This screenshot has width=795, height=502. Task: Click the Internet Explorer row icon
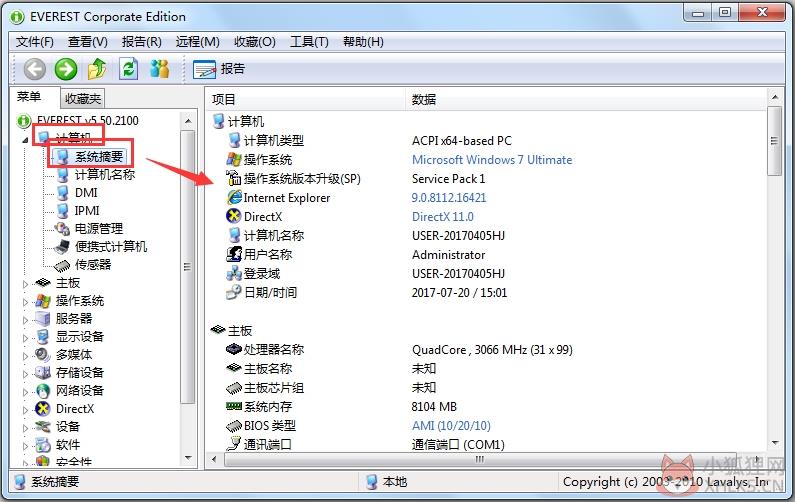pyautogui.click(x=234, y=197)
